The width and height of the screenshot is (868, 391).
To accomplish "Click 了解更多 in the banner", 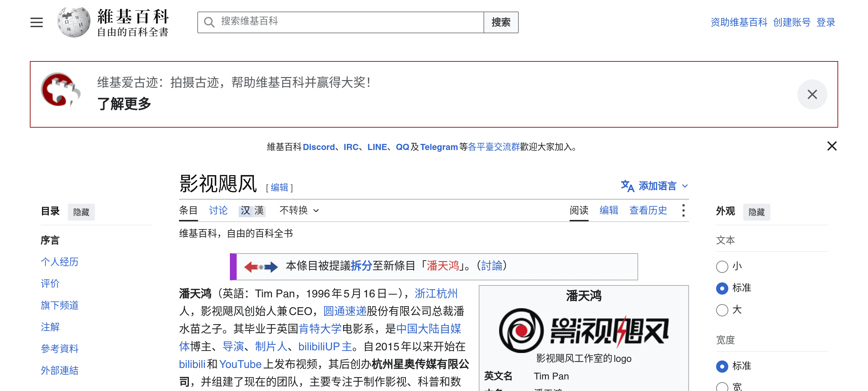I will click(x=124, y=104).
